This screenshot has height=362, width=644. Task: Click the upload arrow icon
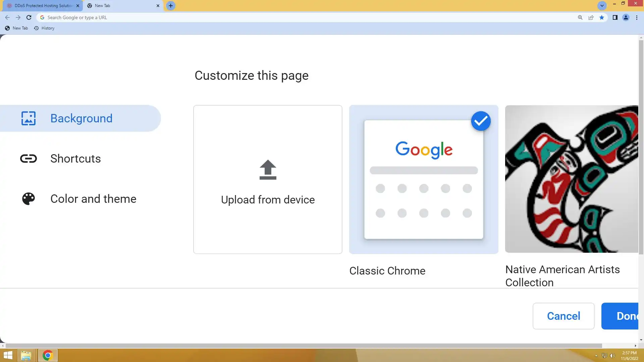pyautogui.click(x=268, y=170)
